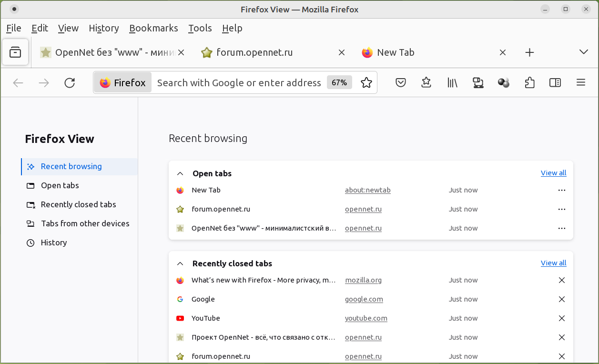
Task: Open more options for New Tab row
Action: [561, 190]
